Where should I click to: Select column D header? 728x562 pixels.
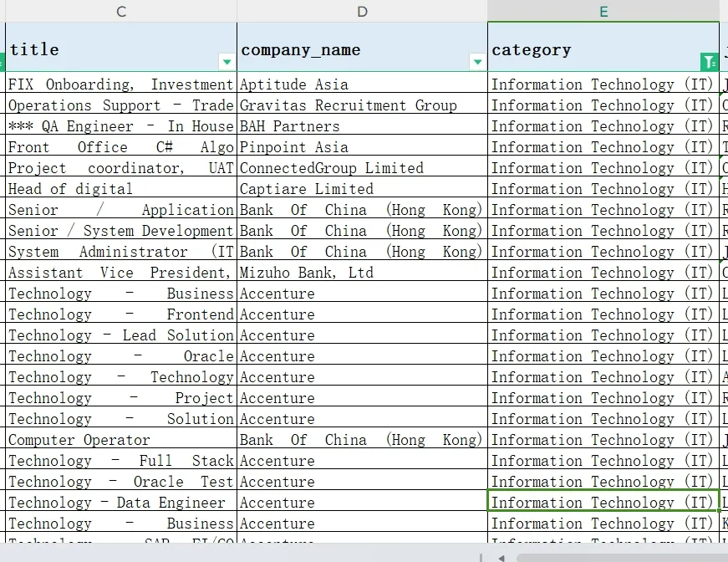tap(362, 11)
